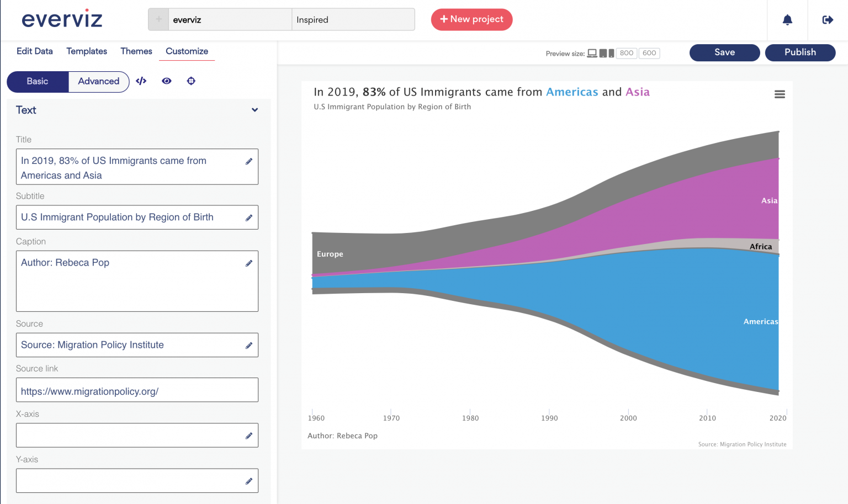Viewport: 848px width, 504px height.
Task: Click the New project button
Action: 471,19
